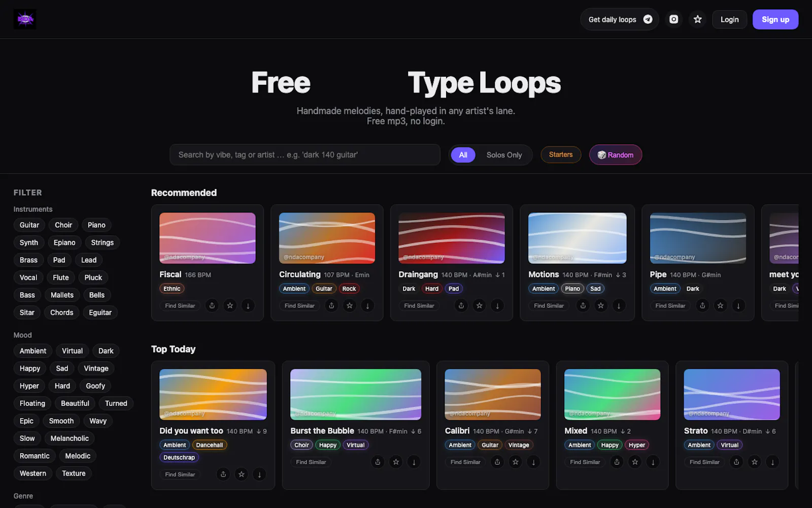Select the Hyper tag on Mixed
This screenshot has height=508, width=812.
coord(637,445)
